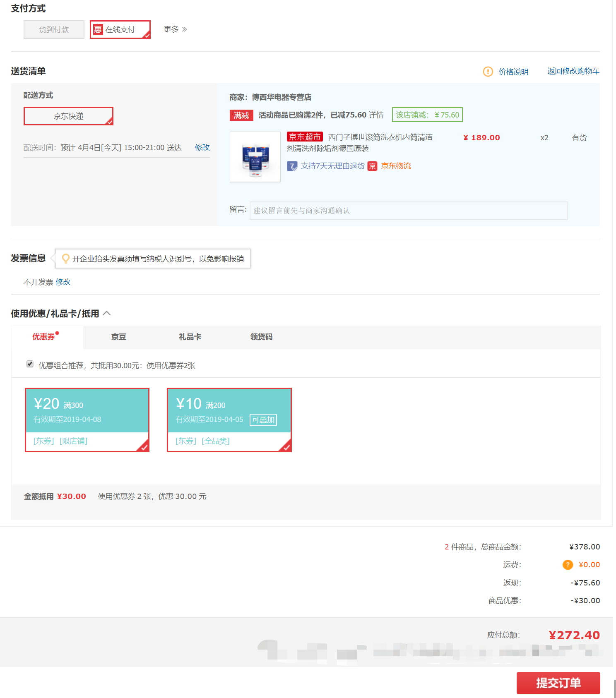This screenshot has height=698, width=616.
Task: Click 返现 -¥75.60 value
Action: [585, 583]
